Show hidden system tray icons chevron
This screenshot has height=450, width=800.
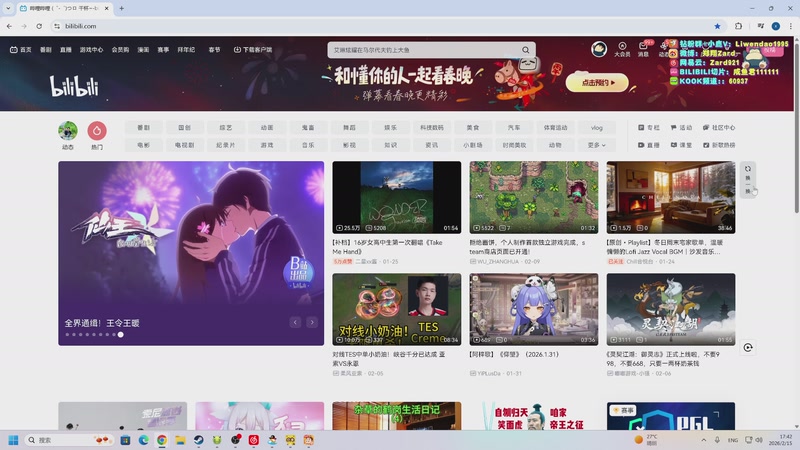[704, 440]
